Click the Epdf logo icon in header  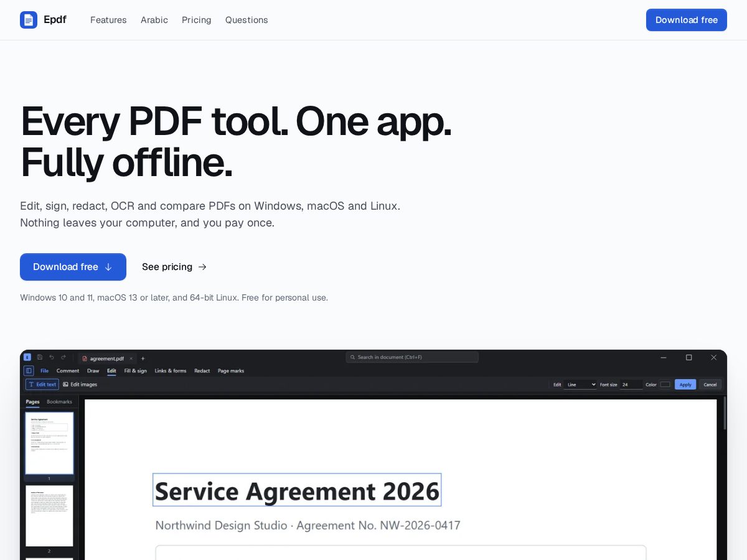[29, 20]
